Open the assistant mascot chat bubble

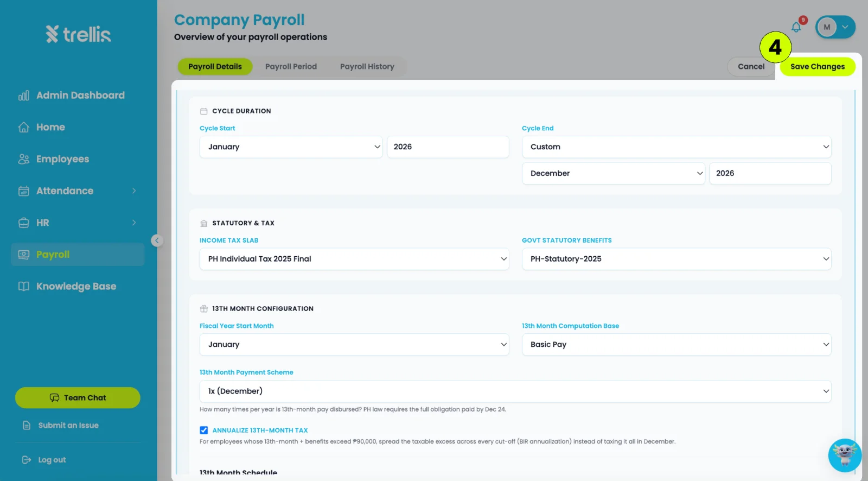click(845, 455)
